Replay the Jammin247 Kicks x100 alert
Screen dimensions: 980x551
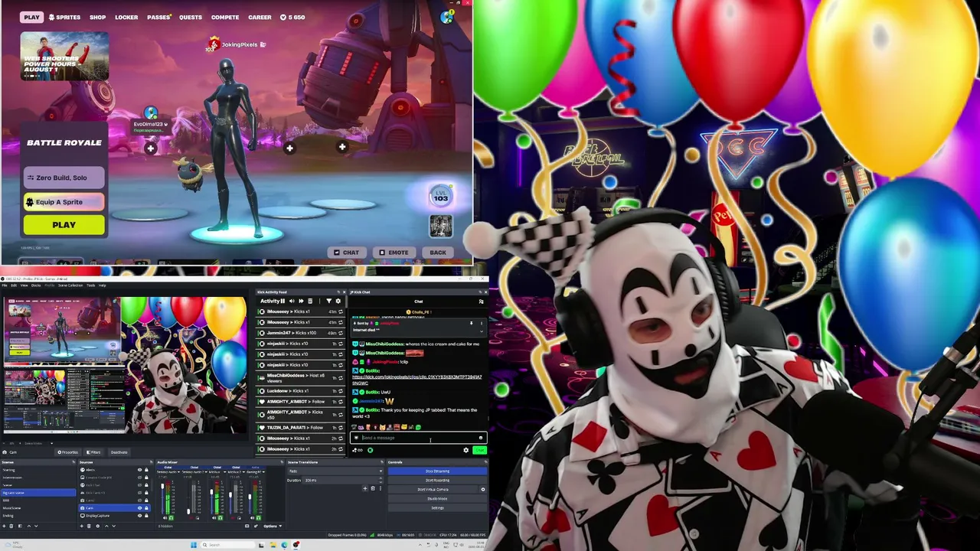(341, 333)
